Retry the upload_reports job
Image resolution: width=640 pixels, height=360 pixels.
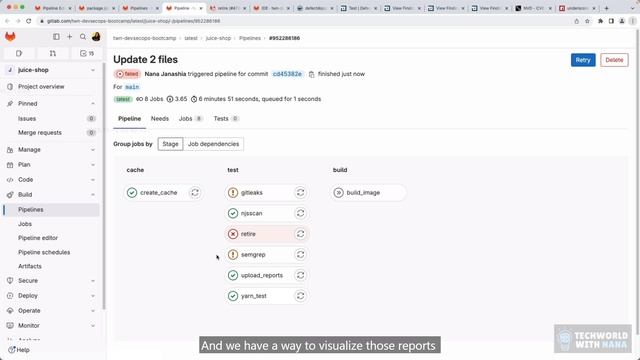[300, 275]
